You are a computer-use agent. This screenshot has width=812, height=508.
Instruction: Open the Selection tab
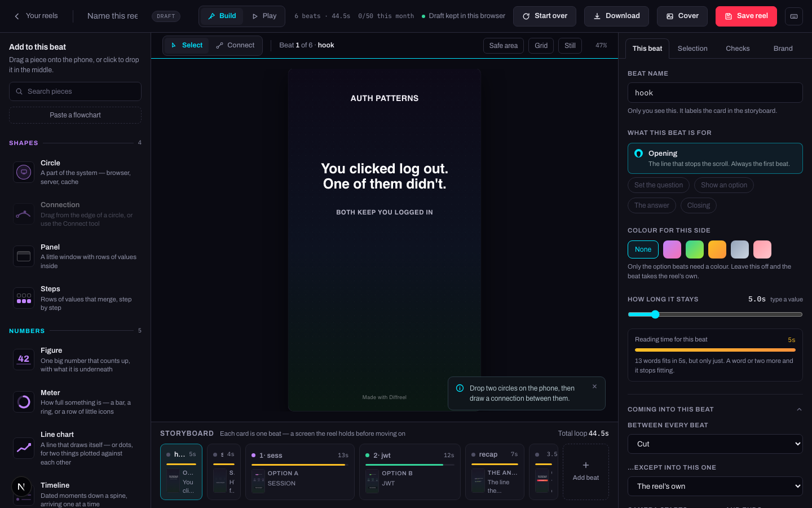692,49
